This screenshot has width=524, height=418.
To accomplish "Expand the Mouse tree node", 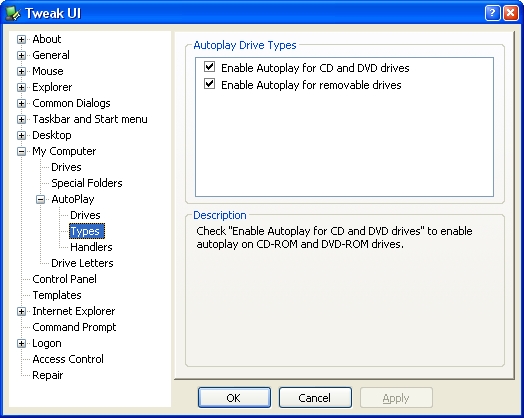I will (21, 72).
